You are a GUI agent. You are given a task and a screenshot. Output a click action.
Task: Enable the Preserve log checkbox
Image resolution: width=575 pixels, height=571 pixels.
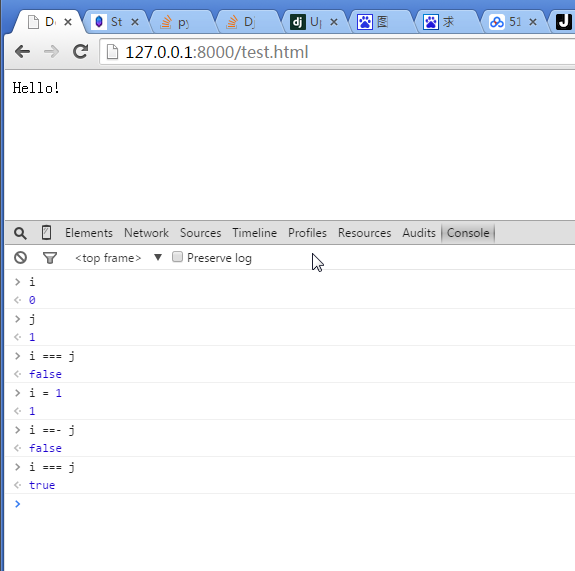click(x=177, y=257)
